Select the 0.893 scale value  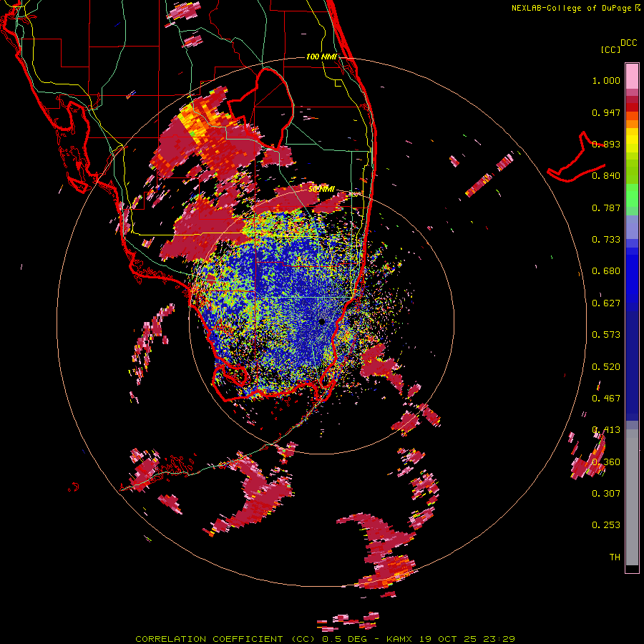point(606,144)
